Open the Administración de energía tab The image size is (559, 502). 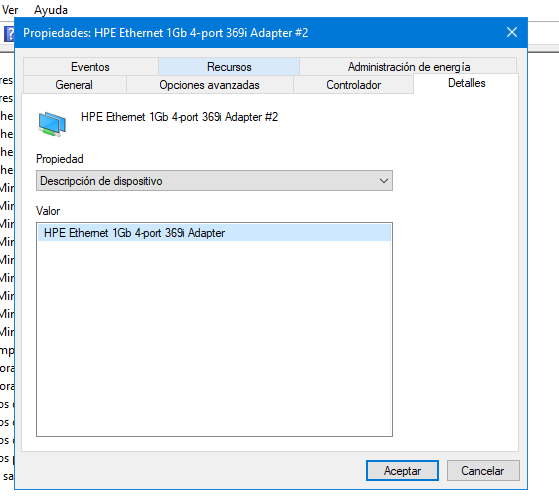coord(409,67)
